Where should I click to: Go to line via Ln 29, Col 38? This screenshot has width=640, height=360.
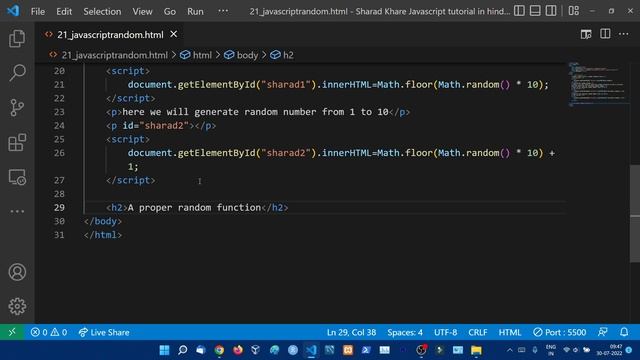pos(351,332)
